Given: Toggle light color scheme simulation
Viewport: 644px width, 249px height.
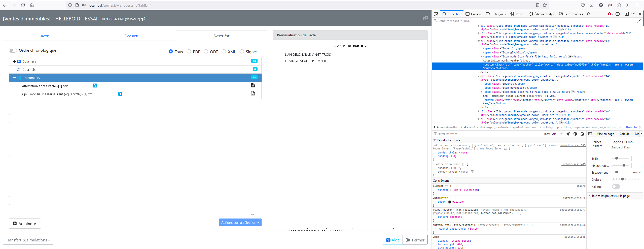Looking at the screenshot, I should pyautogui.click(x=568, y=134).
